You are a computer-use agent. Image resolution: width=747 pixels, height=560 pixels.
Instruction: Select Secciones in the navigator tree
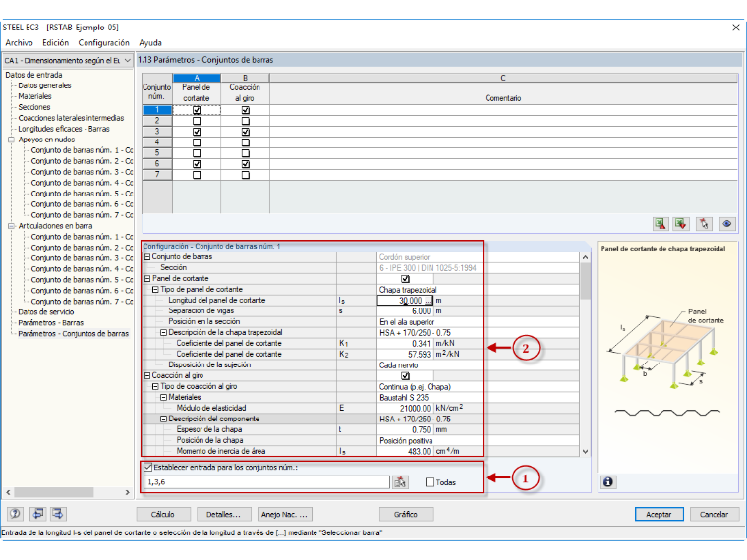[x=34, y=107]
